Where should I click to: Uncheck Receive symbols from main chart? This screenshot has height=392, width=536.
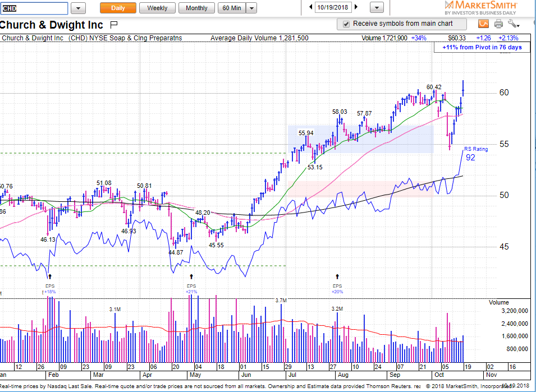346,24
